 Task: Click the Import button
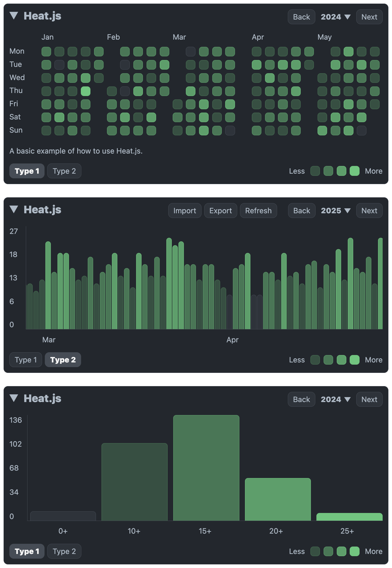[185, 211]
